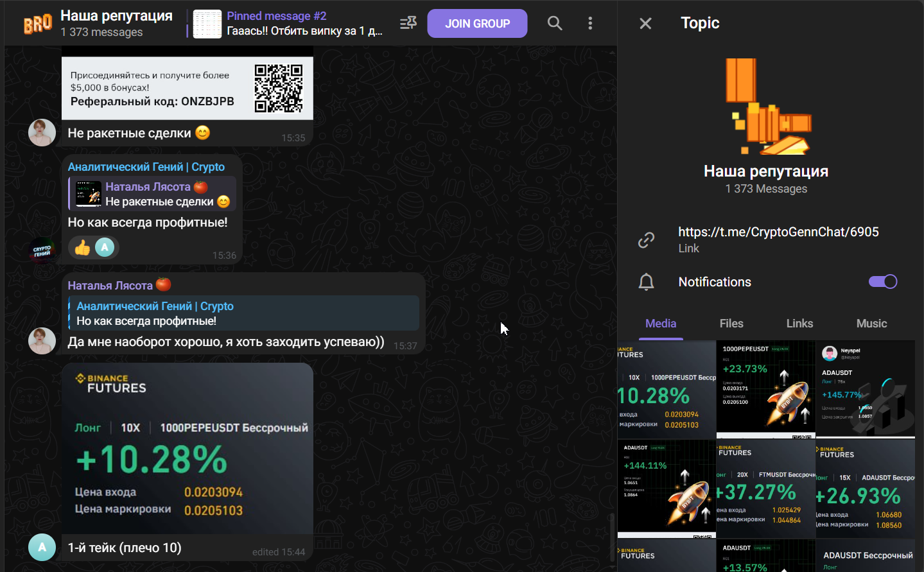The width and height of the screenshot is (924, 572).
Task: Click Наталья avatar beside 15:35 message
Action: point(42,132)
